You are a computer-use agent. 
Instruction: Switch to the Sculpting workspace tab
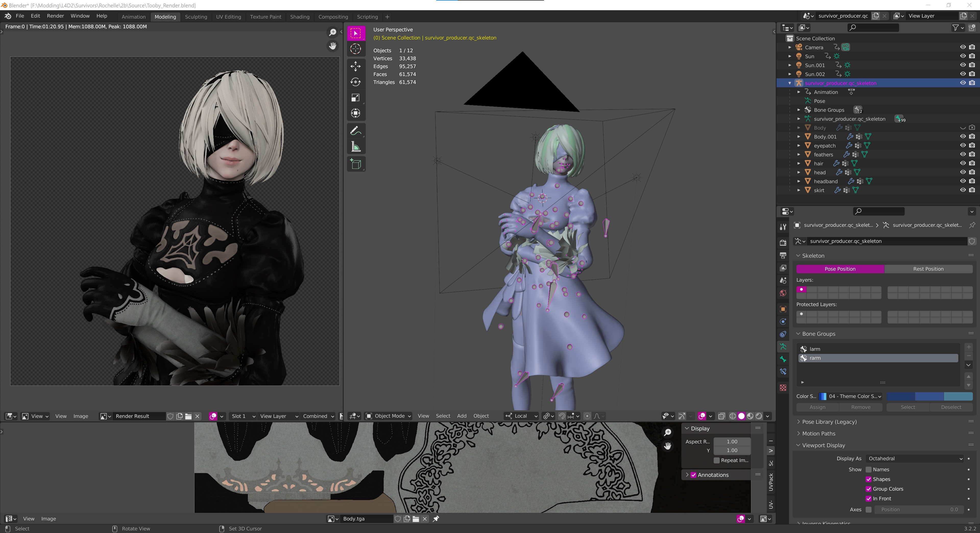[x=196, y=17]
